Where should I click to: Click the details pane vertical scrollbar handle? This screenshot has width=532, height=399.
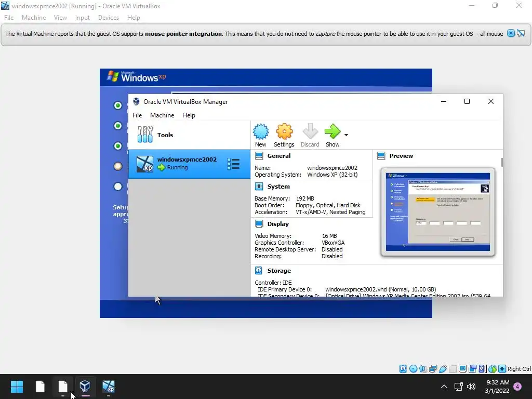click(502, 162)
